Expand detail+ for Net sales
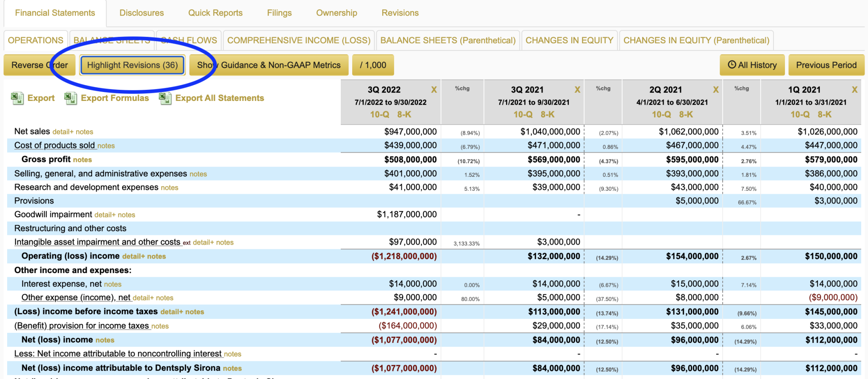 point(63,132)
